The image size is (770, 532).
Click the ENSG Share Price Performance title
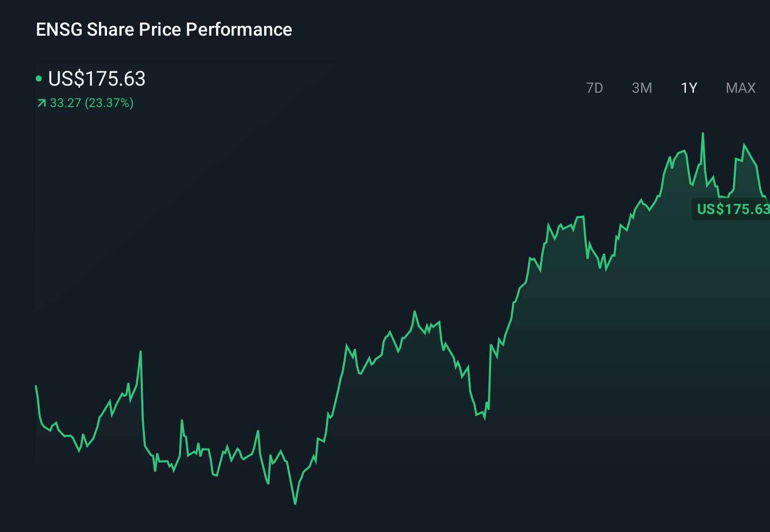[164, 30]
